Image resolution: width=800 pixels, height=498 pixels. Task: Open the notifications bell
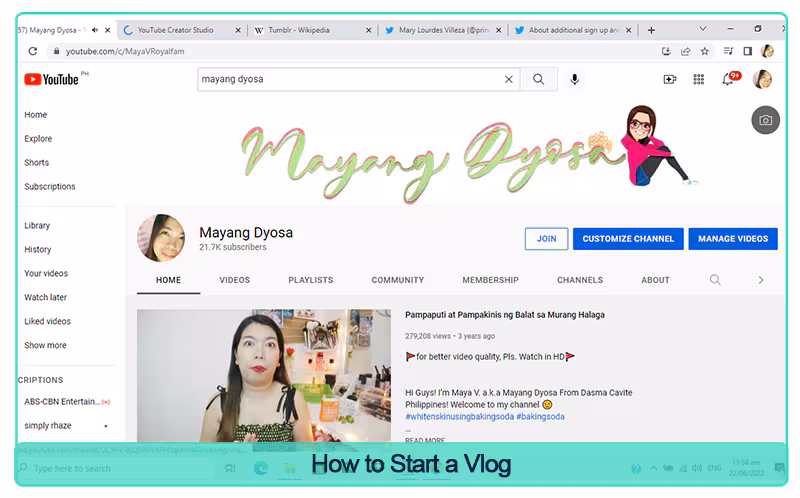(728, 79)
